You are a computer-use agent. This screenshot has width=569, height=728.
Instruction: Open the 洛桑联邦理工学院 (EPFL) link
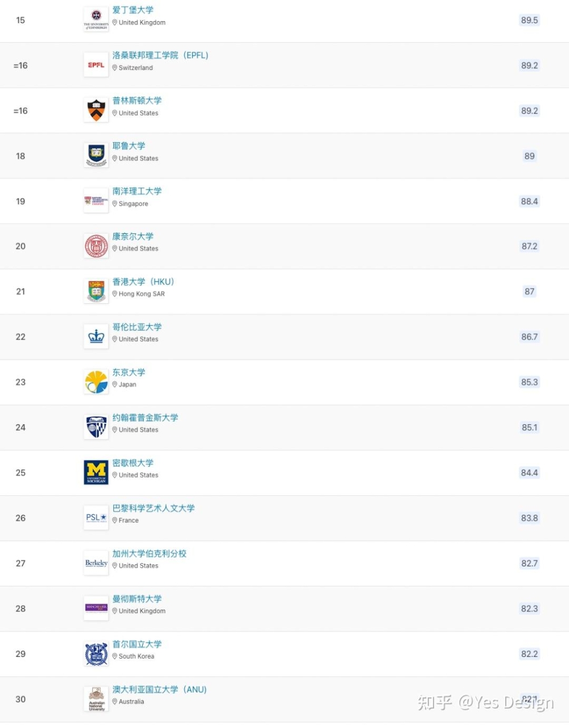pyautogui.click(x=160, y=55)
